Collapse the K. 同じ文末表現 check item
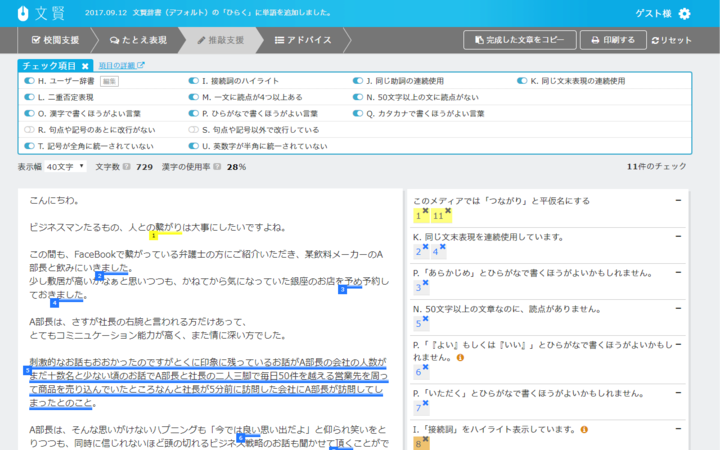720x450 pixels. pos(678,236)
